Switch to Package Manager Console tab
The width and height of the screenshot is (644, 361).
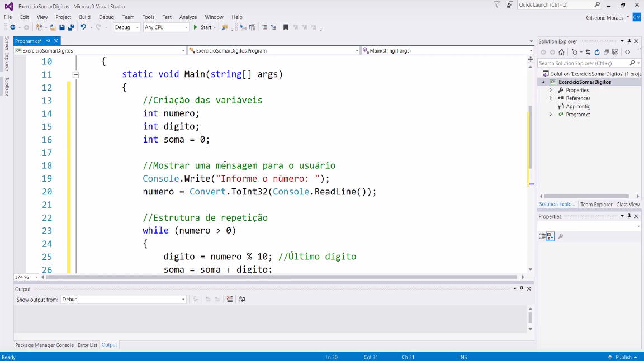pyautogui.click(x=44, y=345)
